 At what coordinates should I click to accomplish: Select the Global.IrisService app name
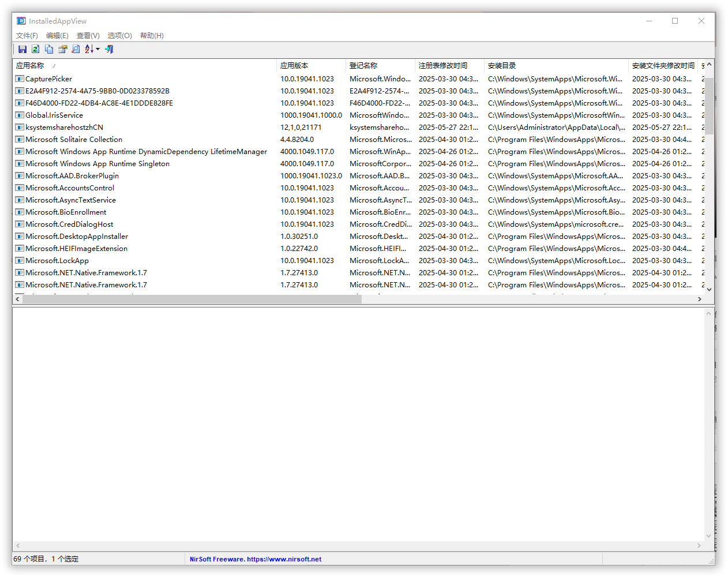tap(54, 115)
